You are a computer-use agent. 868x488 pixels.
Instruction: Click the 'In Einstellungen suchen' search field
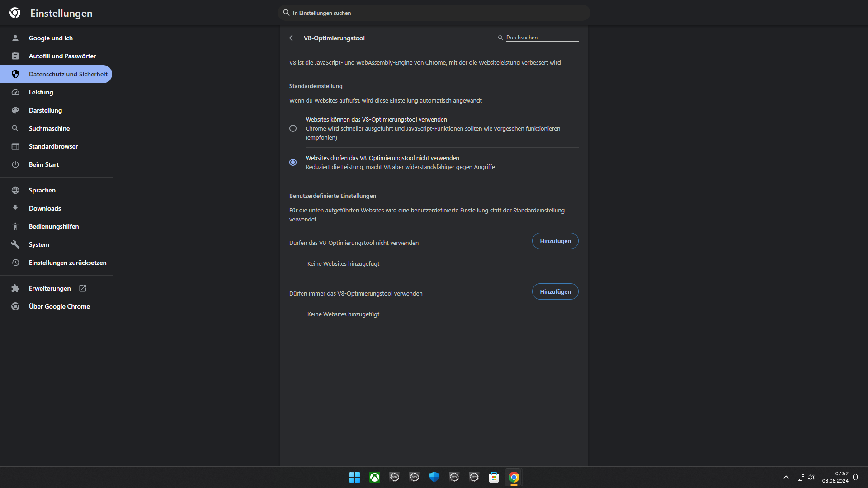point(434,13)
